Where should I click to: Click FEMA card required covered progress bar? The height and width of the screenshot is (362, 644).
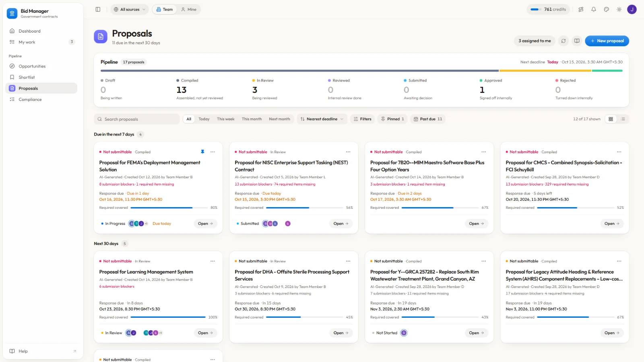click(x=169, y=208)
